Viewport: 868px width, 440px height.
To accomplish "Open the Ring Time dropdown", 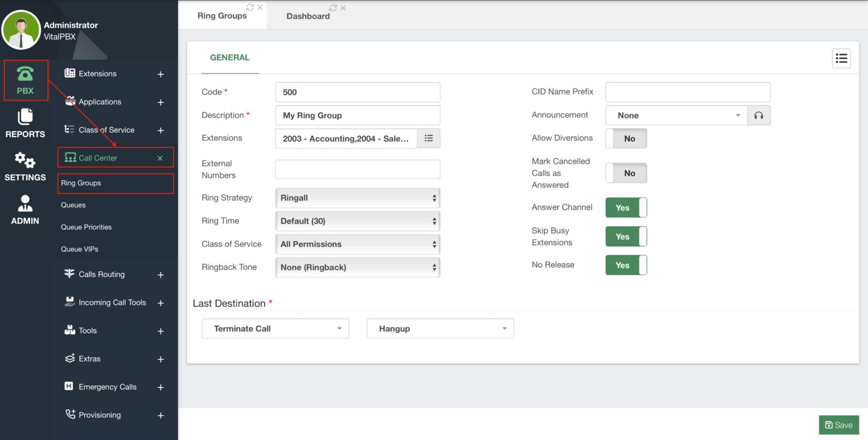I will pos(358,221).
